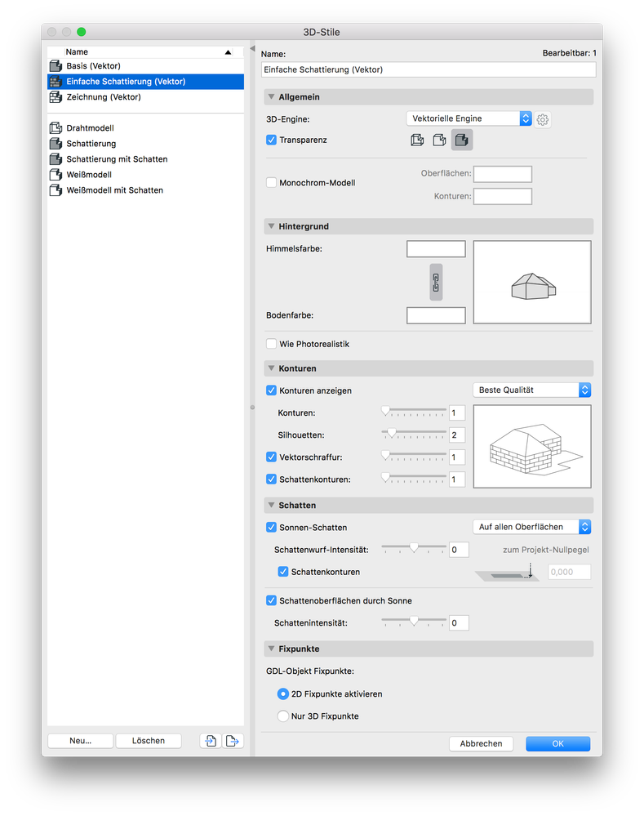Viewport: 644px width, 816px height.
Task: Select the wireframe display mode icon
Action: [417, 140]
